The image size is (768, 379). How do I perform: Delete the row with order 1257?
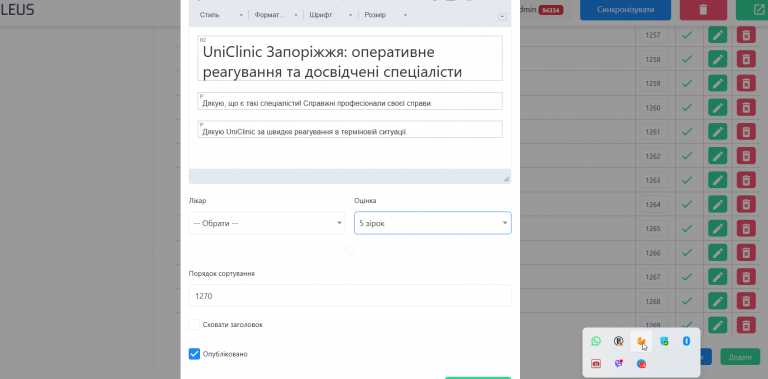tap(746, 35)
